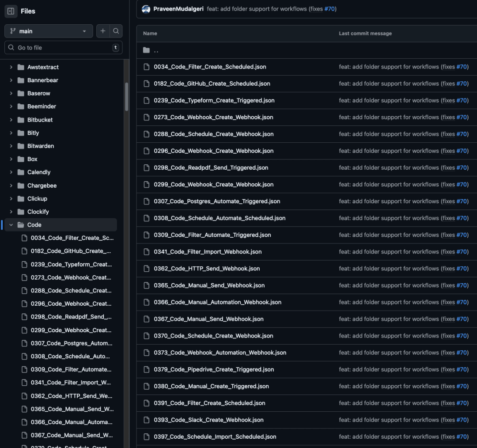
Task: Click file icon for 0273_Code_Webhook_Create_Webhook.json
Action: pos(146,117)
